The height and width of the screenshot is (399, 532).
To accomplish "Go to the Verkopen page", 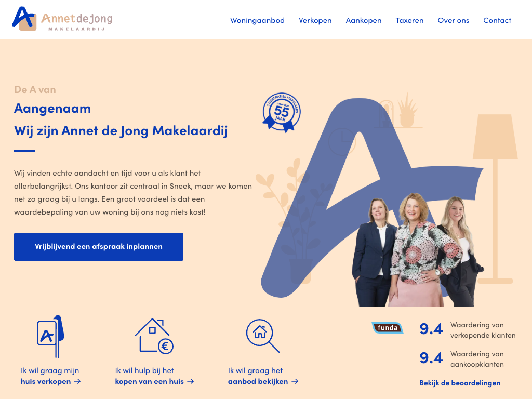I will (x=315, y=20).
